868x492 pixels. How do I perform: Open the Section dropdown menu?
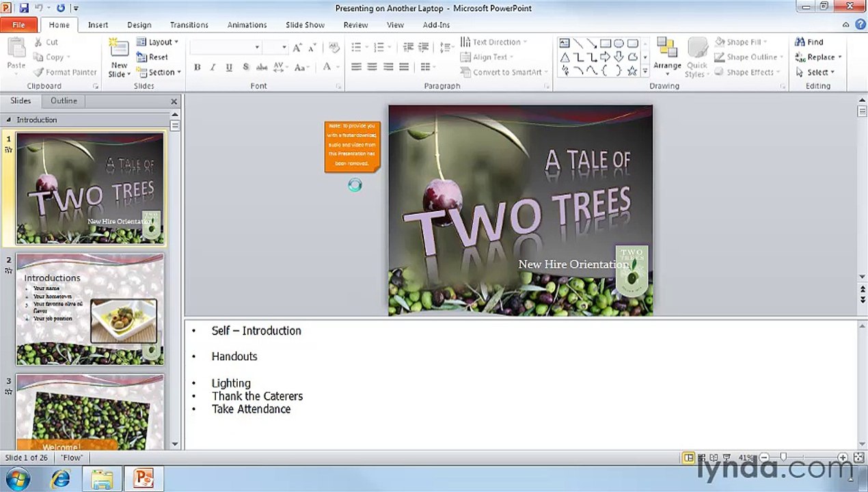159,72
